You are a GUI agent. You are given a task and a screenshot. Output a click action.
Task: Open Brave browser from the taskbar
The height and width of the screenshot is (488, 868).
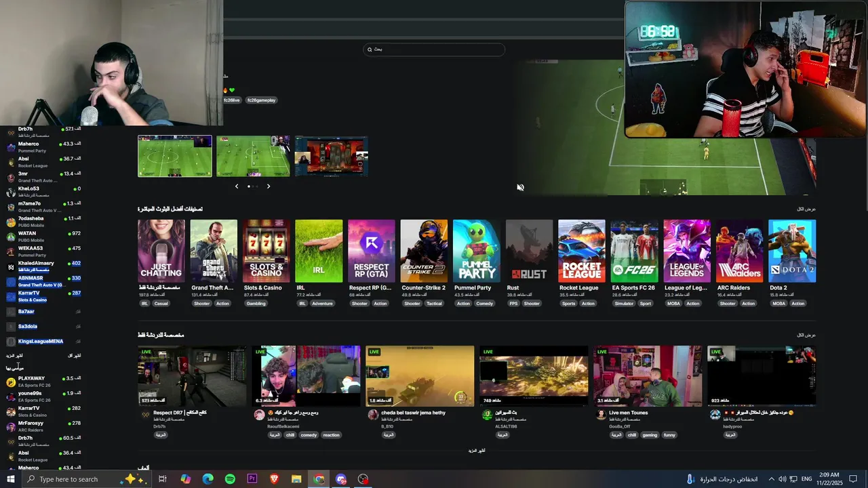point(274,479)
